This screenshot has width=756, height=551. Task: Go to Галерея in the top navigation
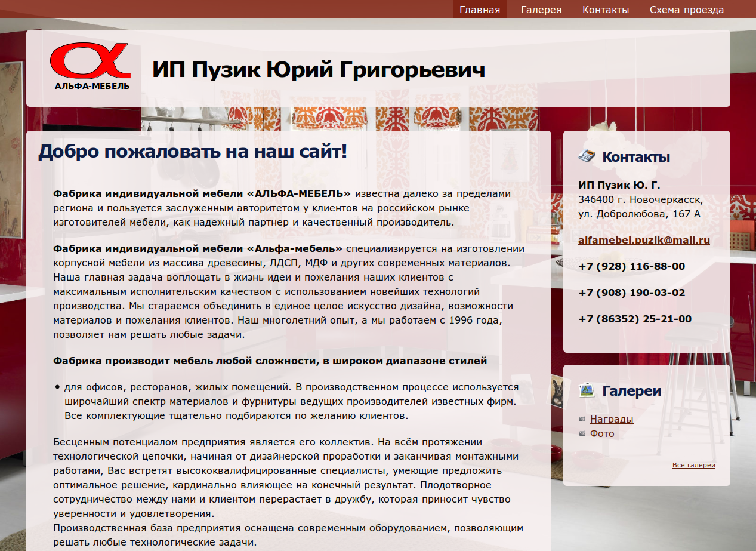pyautogui.click(x=541, y=10)
